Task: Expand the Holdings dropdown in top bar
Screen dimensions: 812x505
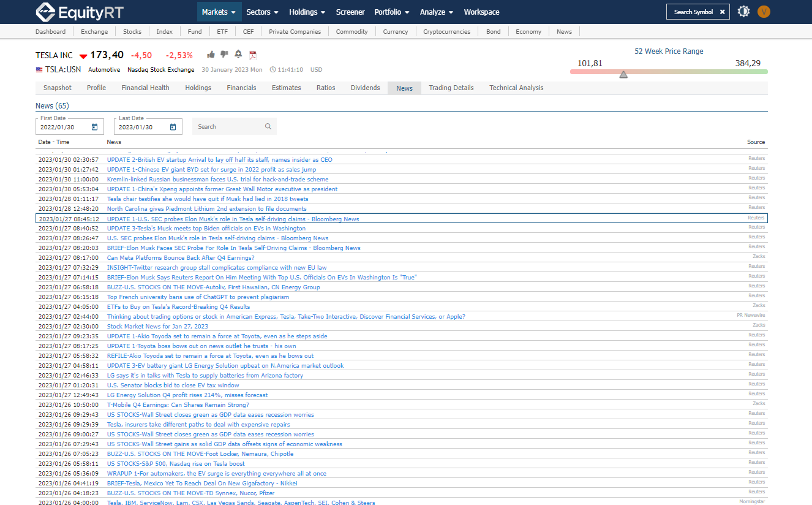Action: (308, 12)
